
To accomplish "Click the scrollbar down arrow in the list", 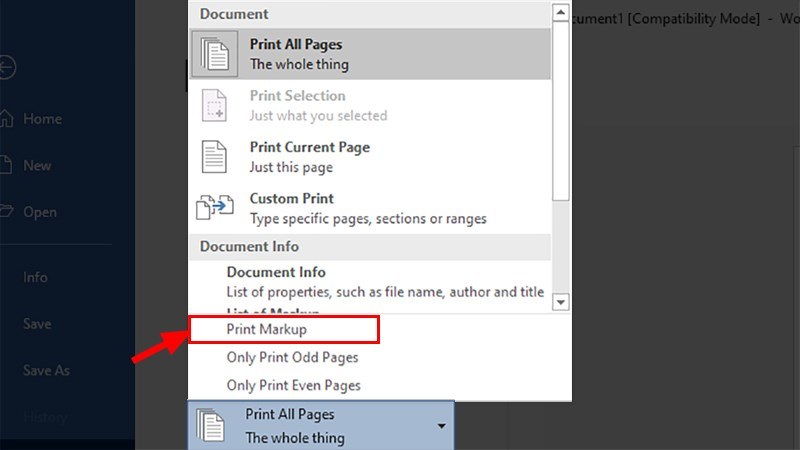I will point(560,301).
